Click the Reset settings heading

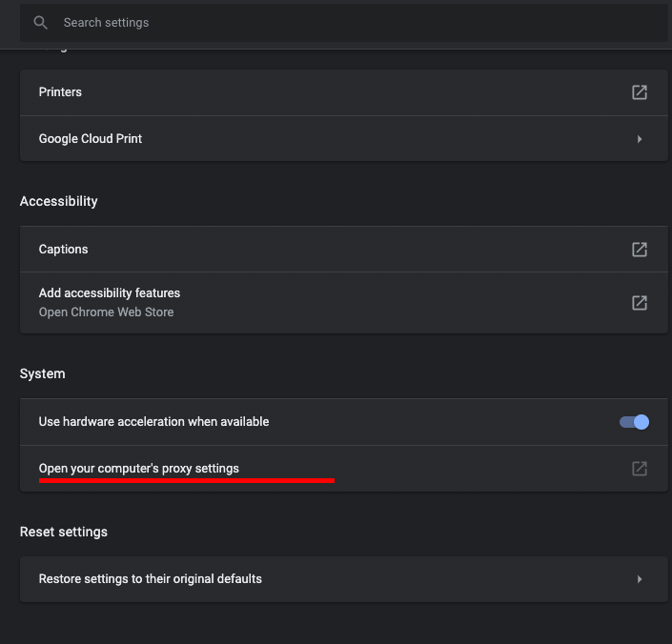64,532
